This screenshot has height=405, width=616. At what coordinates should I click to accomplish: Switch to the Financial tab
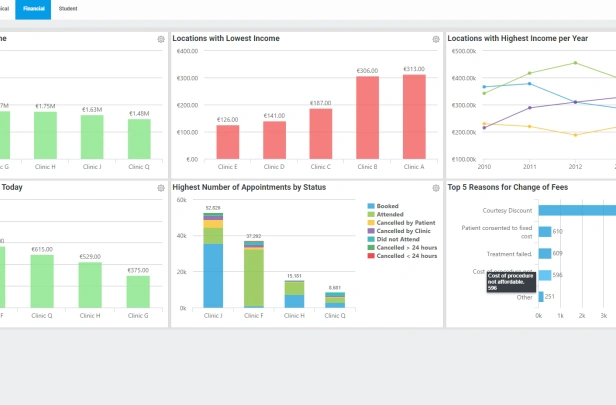click(33, 9)
